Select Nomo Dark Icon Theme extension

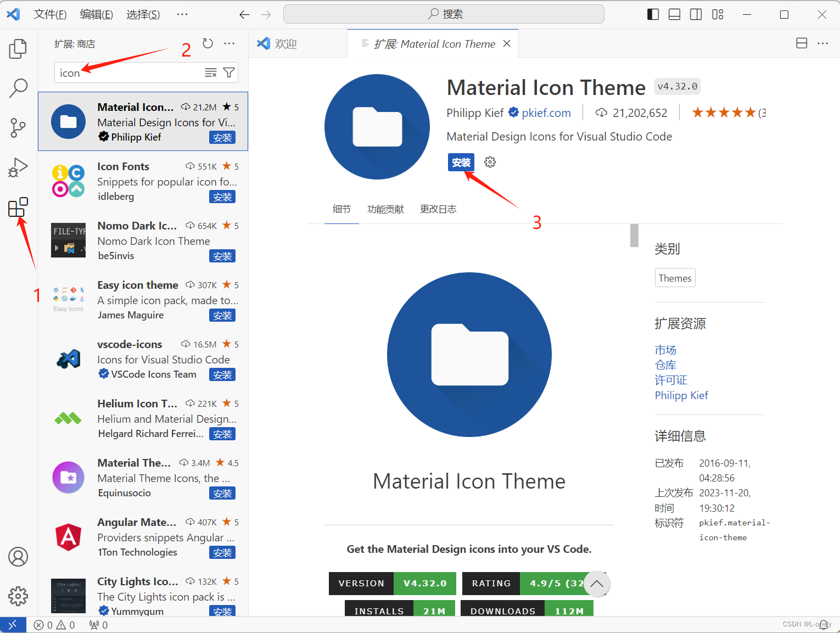[143, 240]
